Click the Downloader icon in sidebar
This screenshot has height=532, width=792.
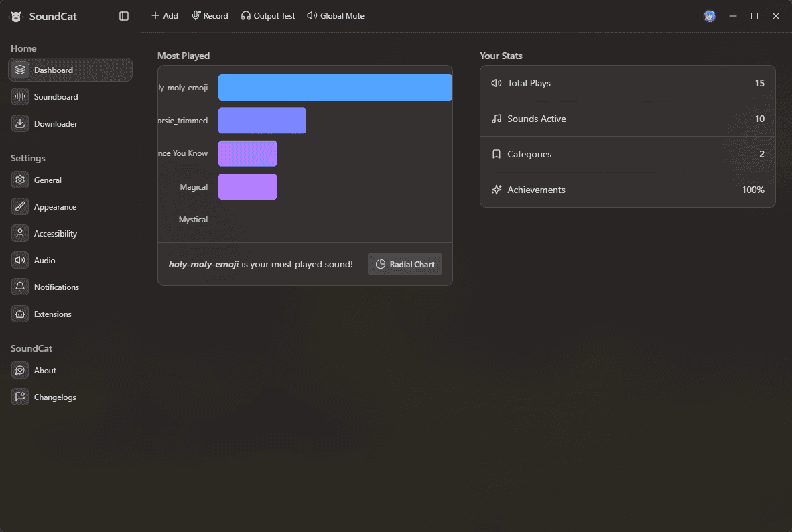coord(20,124)
